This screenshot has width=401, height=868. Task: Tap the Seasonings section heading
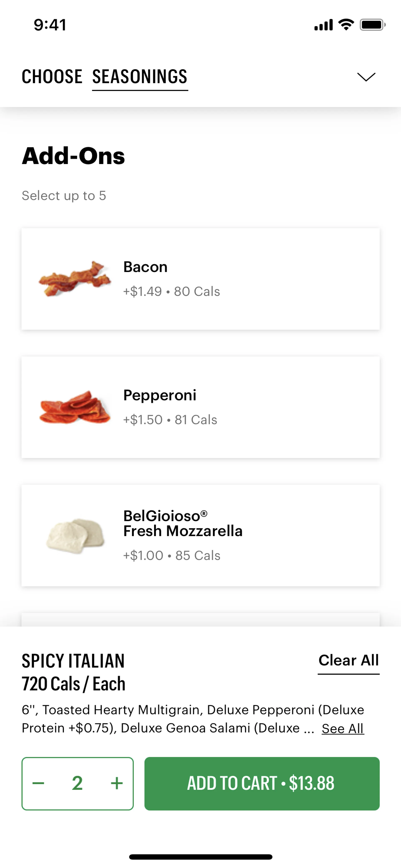pyautogui.click(x=140, y=77)
